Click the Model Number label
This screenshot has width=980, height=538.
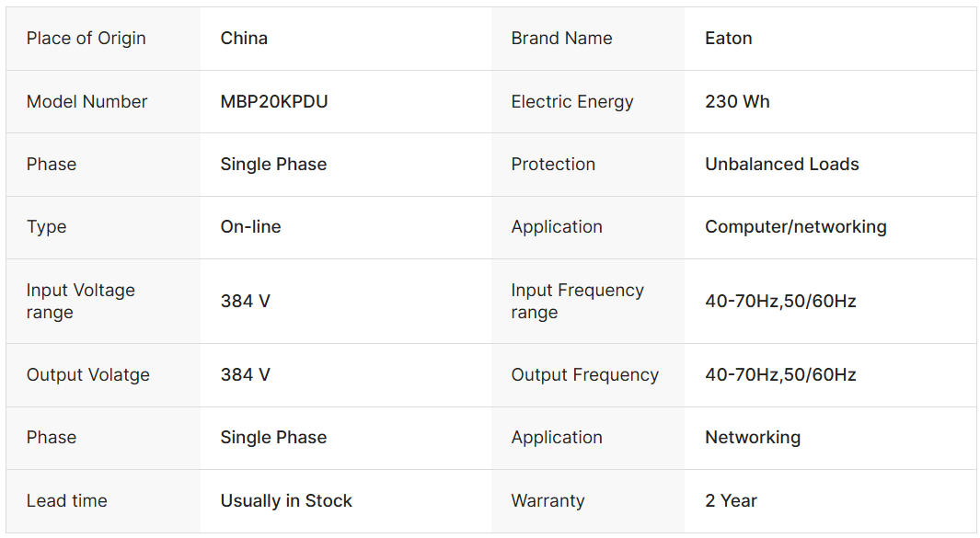[x=86, y=102]
